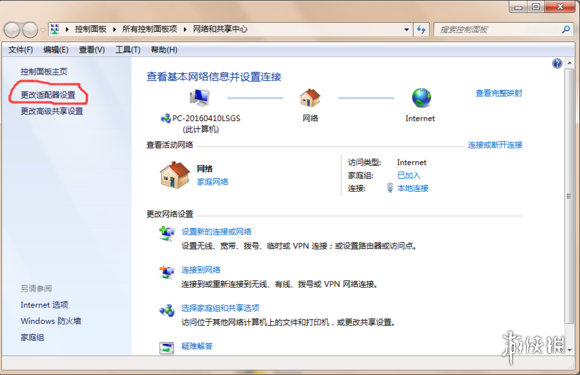Open the 工具(T) menu

128,50
